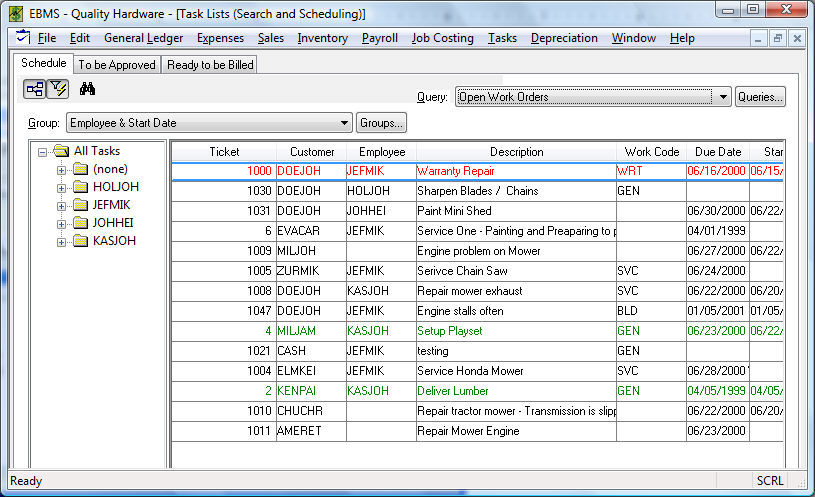Image resolution: width=815 pixels, height=497 pixels.
Task: Click the Queries... button
Action: pyautogui.click(x=760, y=97)
